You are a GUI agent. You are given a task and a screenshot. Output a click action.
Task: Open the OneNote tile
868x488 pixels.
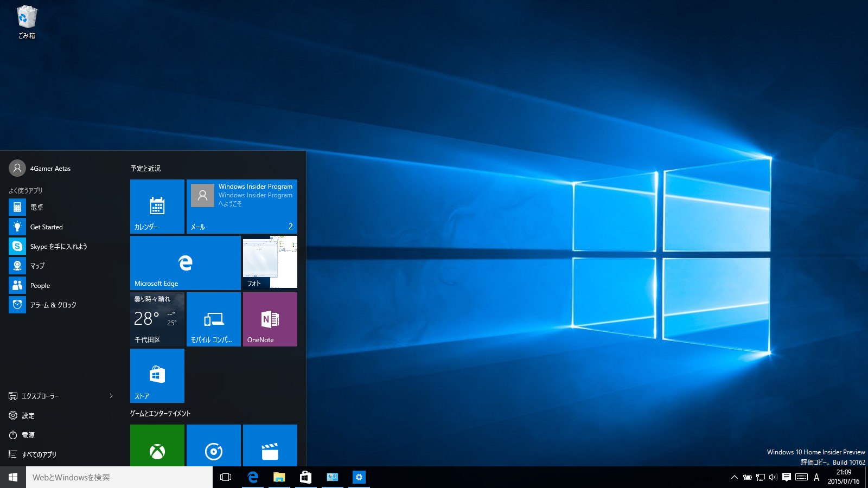tap(270, 319)
